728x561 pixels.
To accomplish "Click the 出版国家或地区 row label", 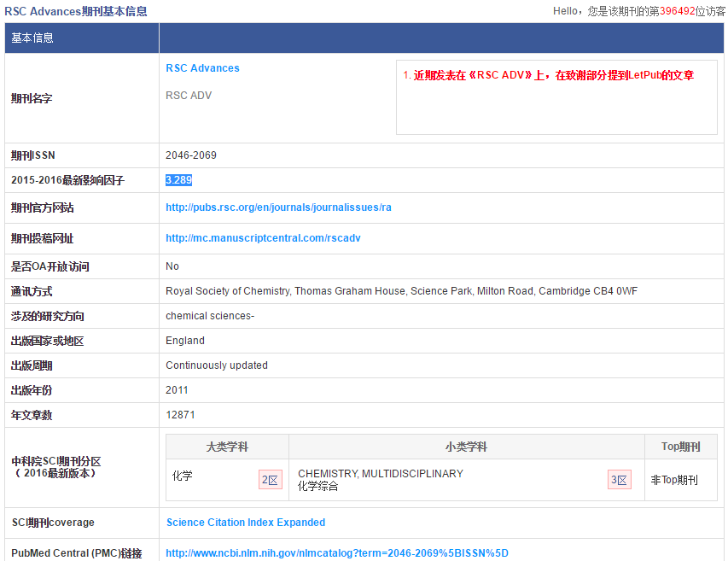I will coord(47,341).
